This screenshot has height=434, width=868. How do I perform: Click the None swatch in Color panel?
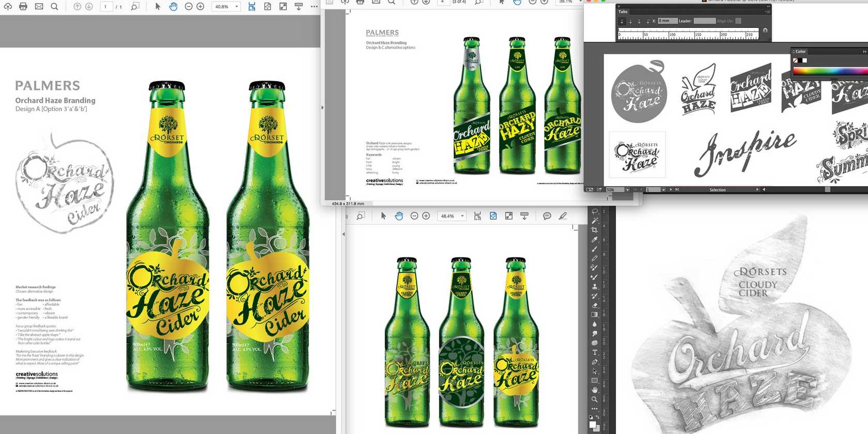pos(796,60)
